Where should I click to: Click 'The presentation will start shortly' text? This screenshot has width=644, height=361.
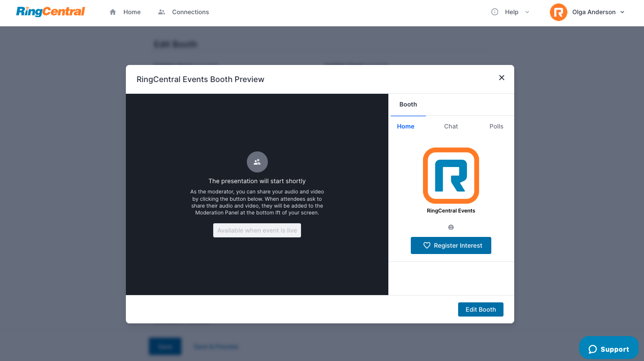[x=257, y=181]
